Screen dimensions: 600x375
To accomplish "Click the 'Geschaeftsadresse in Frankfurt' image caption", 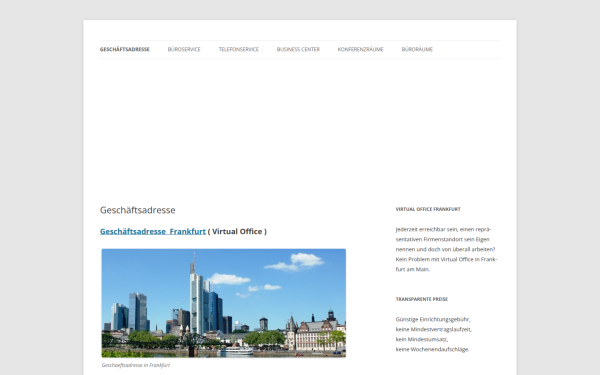I will pos(136,365).
